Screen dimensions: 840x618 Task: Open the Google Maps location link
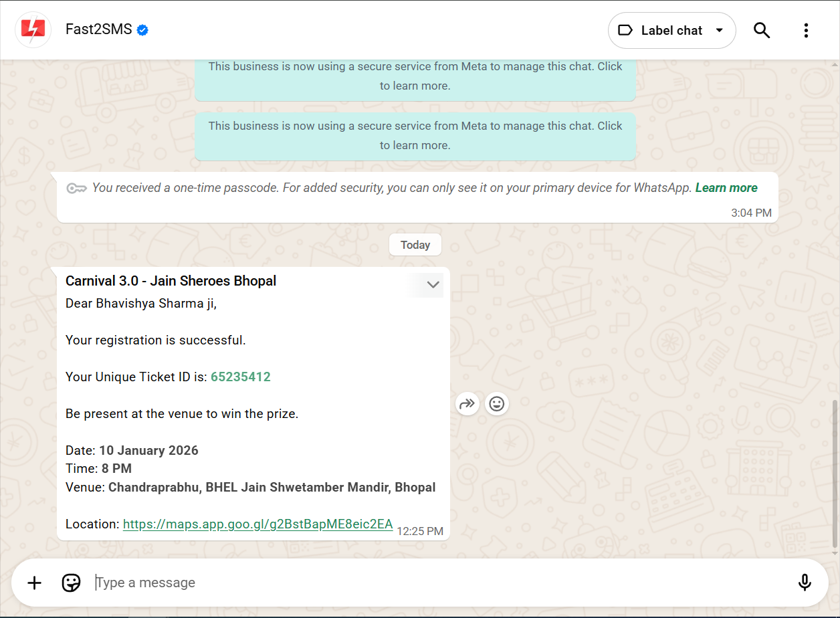click(257, 524)
